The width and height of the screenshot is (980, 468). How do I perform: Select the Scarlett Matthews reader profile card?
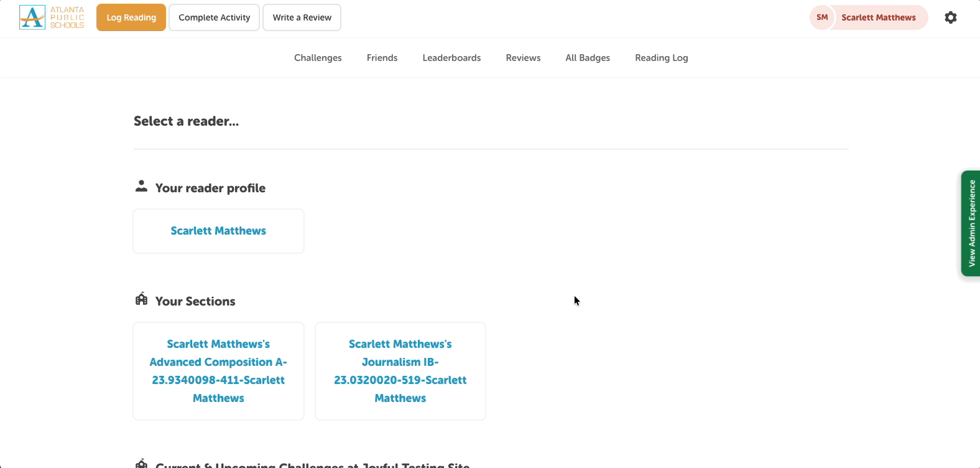tap(218, 231)
